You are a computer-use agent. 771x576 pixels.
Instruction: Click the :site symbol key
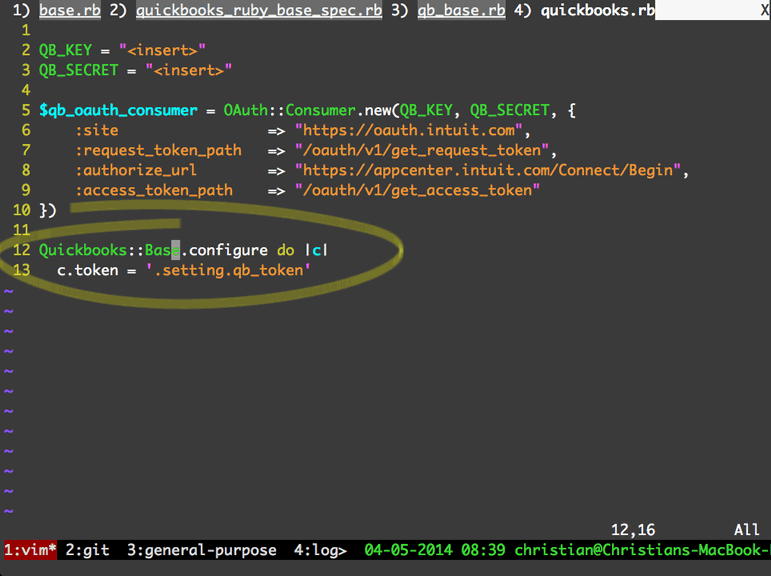pos(96,130)
